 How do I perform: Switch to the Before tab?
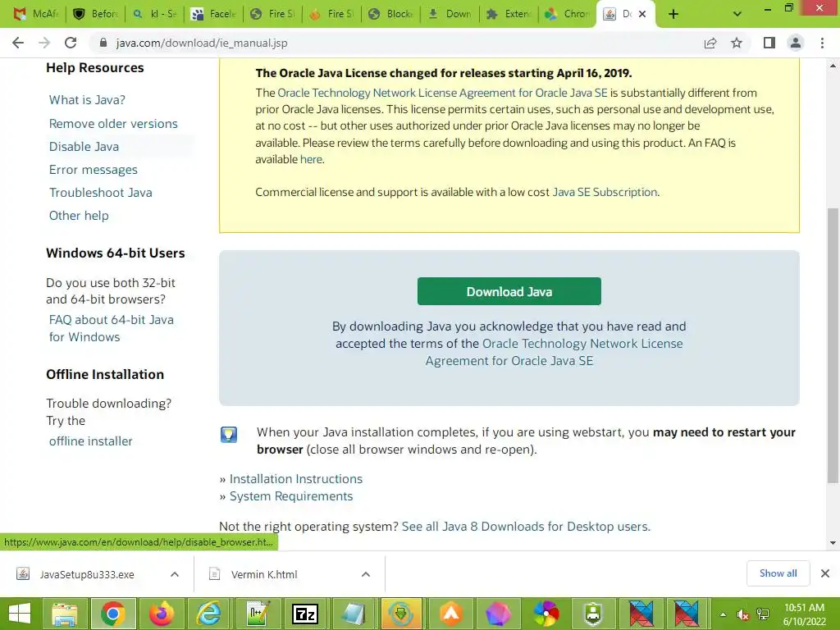(95, 14)
